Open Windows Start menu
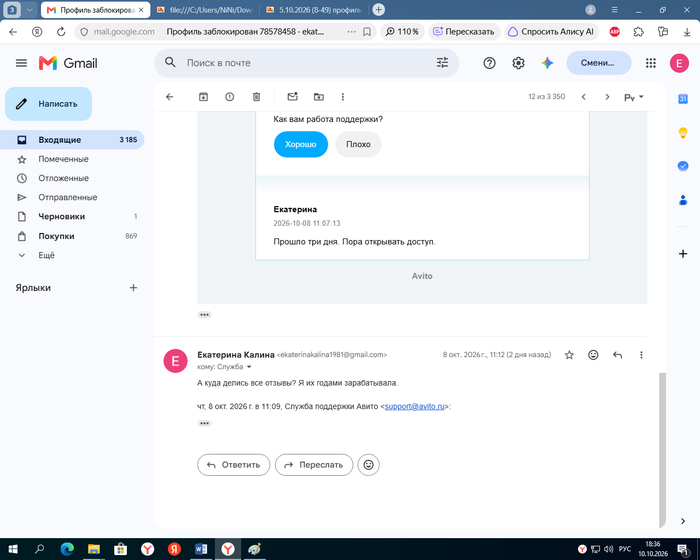 [x=13, y=549]
